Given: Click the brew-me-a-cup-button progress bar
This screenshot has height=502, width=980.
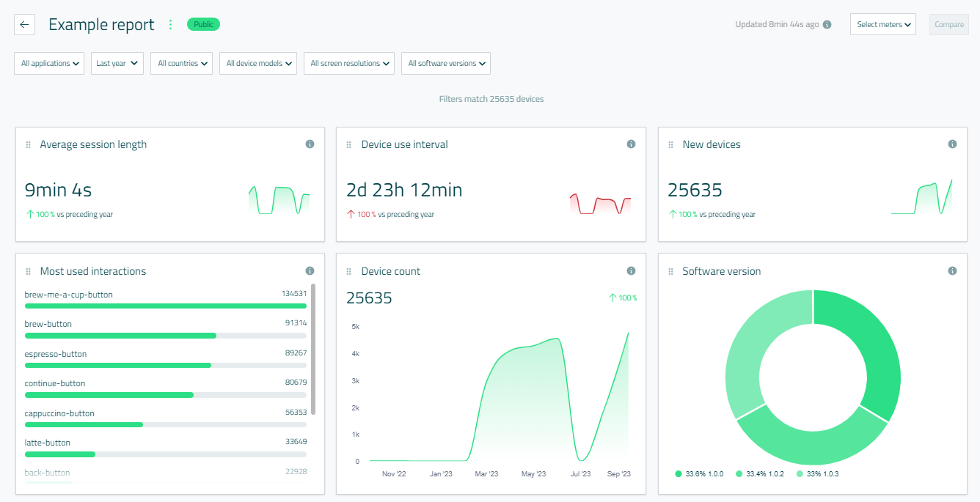Looking at the screenshot, I should tap(166, 306).
